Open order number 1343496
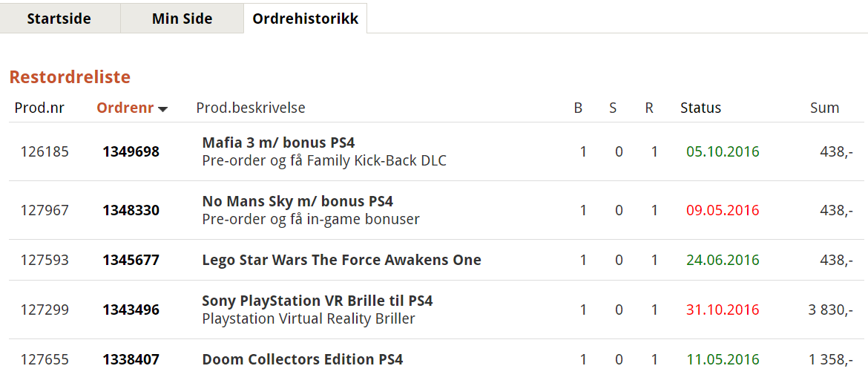 click(x=131, y=310)
